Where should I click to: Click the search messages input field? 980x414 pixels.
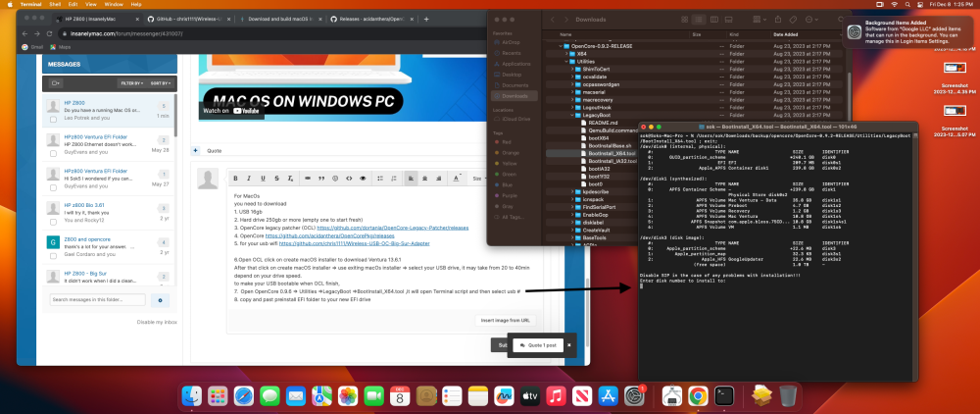97,300
